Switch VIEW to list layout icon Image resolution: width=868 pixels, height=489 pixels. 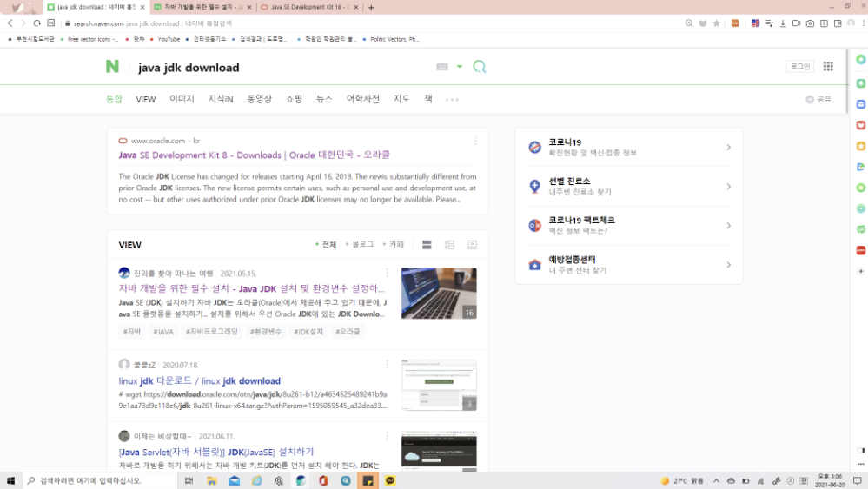[427, 245]
